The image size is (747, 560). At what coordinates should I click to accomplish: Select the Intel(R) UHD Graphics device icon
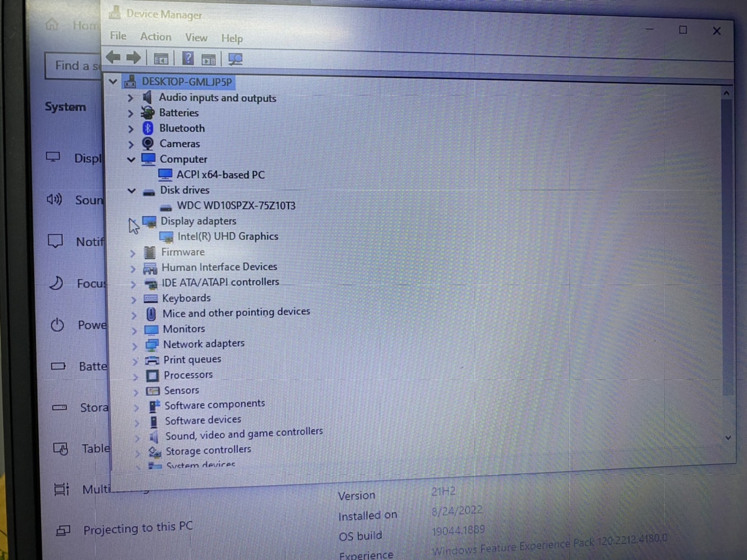[167, 237]
